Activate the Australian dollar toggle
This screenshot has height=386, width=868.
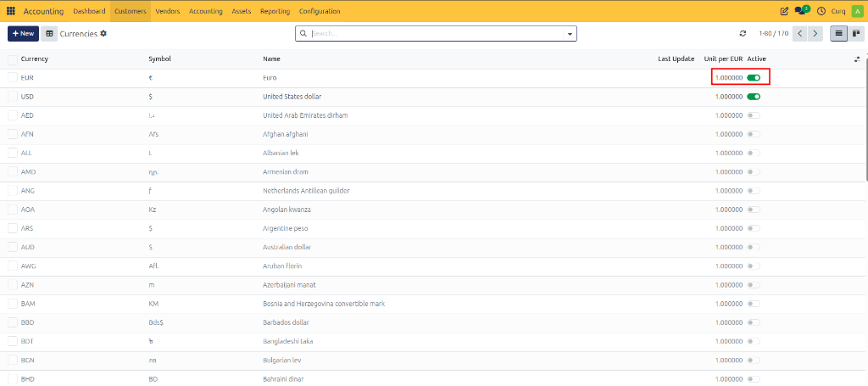(754, 248)
